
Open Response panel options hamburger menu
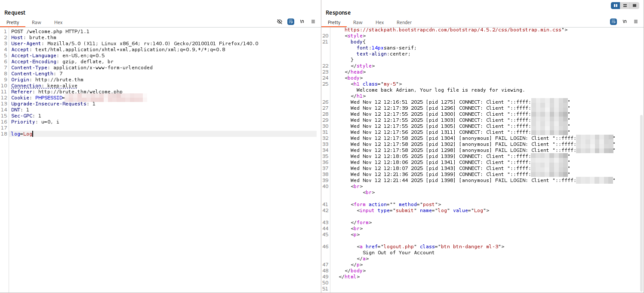tap(636, 22)
